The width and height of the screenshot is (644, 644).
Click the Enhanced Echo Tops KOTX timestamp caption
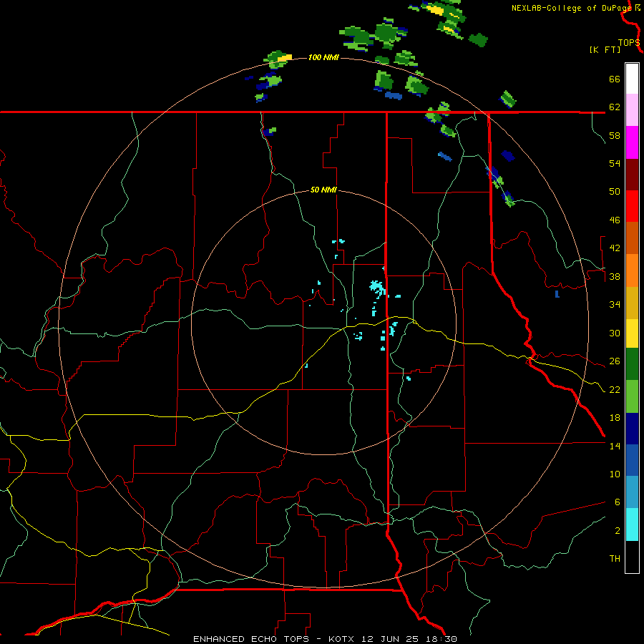325,639
